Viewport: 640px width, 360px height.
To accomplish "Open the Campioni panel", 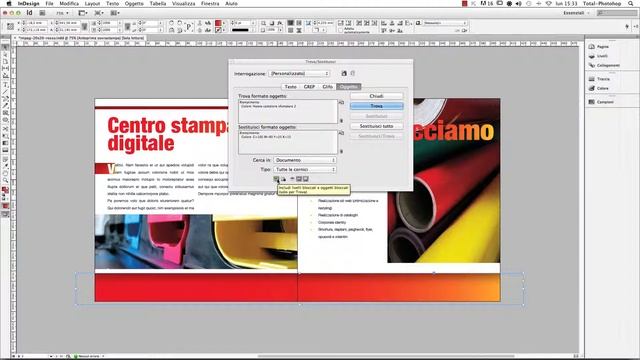I will pos(601,102).
